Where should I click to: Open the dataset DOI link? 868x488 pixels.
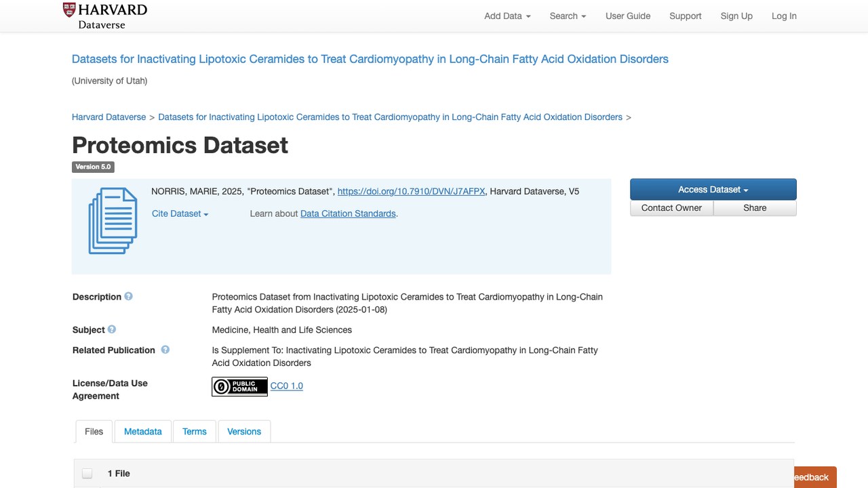pyautogui.click(x=411, y=191)
